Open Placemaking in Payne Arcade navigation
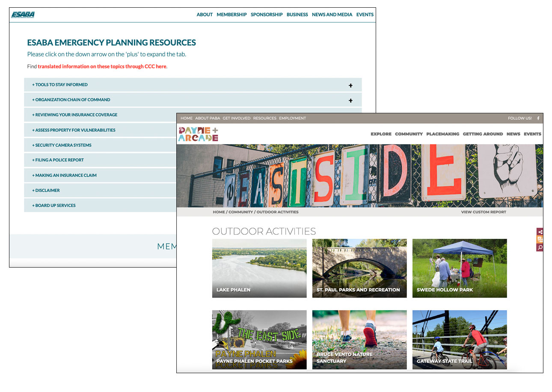Viewport: 552px width, 392px height. click(442, 134)
